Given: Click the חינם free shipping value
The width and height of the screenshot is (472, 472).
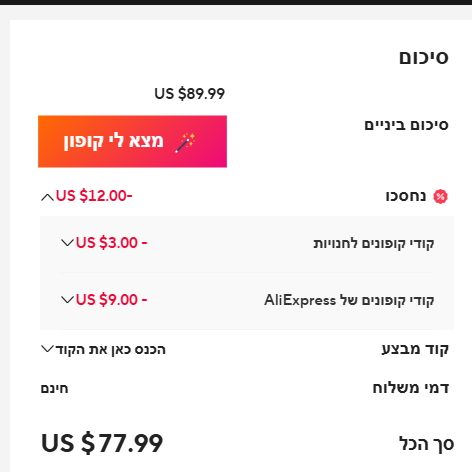Looking at the screenshot, I should point(54,389).
